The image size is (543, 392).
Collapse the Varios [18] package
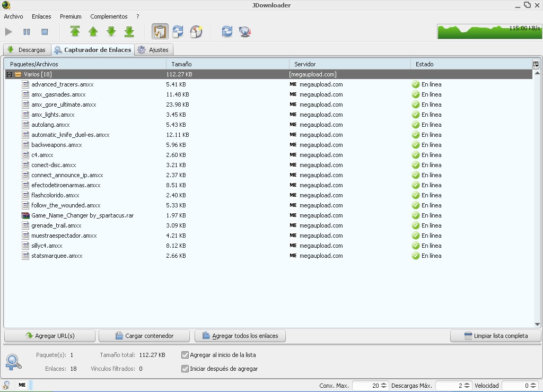pyautogui.click(x=10, y=74)
